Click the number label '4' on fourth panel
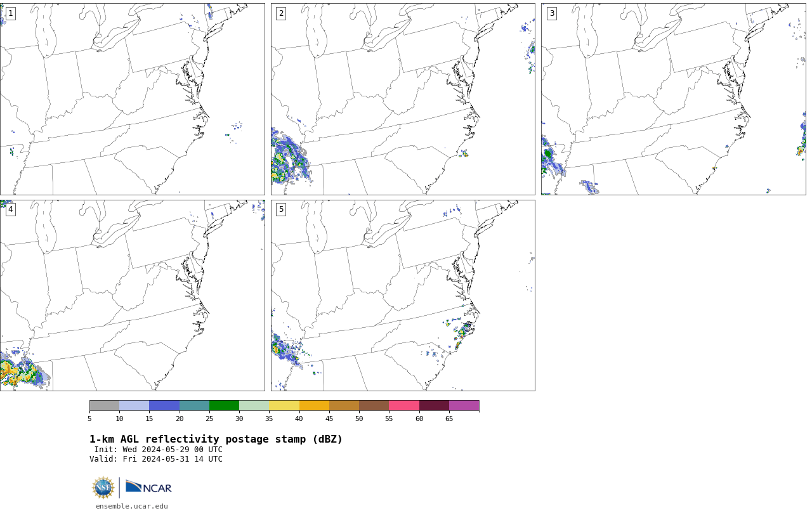This screenshot has height=513, width=812. tap(10, 209)
